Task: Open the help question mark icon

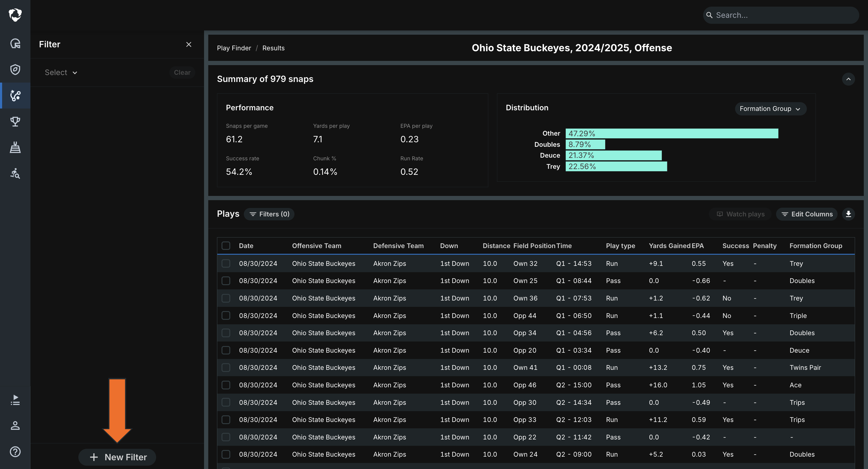Action: 15,452
